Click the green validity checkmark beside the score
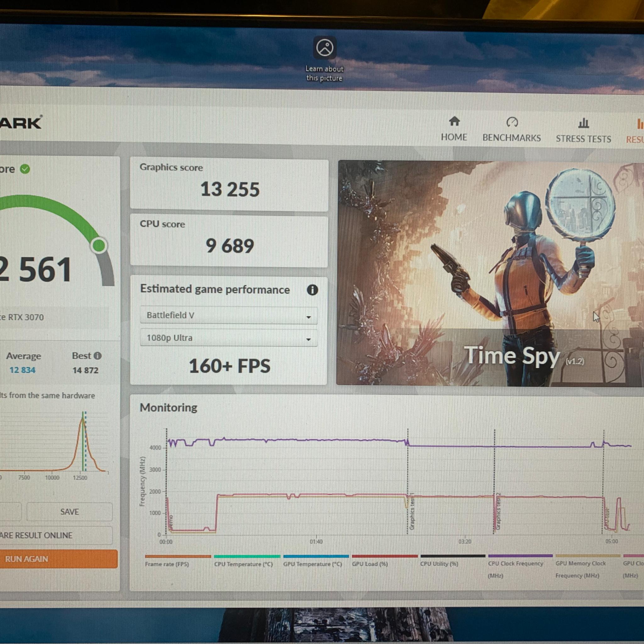644x644 pixels. pos(25,169)
